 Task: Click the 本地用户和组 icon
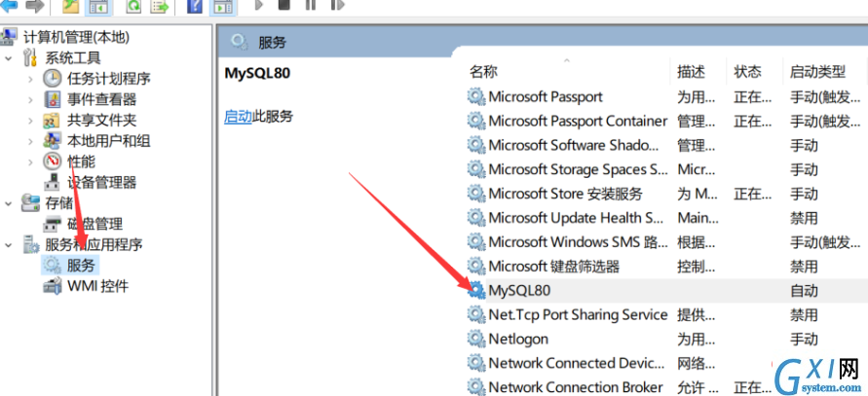[52, 140]
